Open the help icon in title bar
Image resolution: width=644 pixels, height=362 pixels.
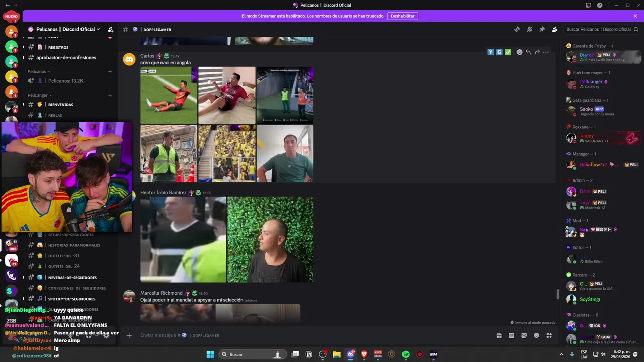(600, 5)
